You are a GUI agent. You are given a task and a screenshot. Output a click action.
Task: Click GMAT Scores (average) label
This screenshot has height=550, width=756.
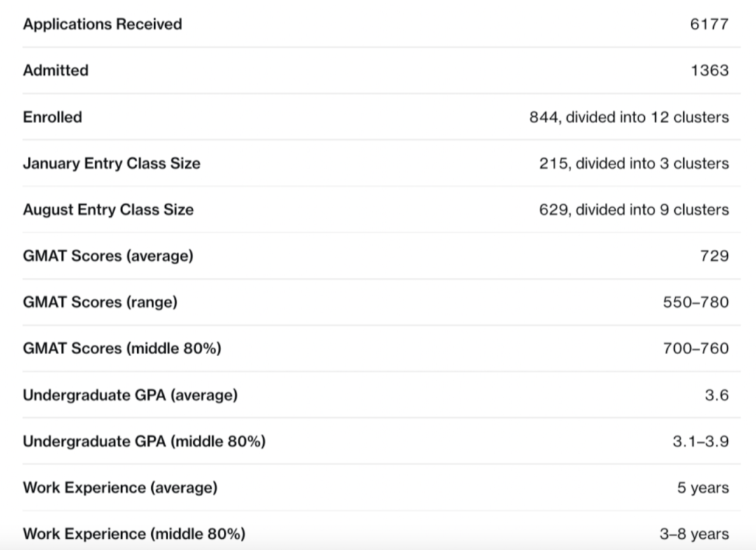point(108,255)
